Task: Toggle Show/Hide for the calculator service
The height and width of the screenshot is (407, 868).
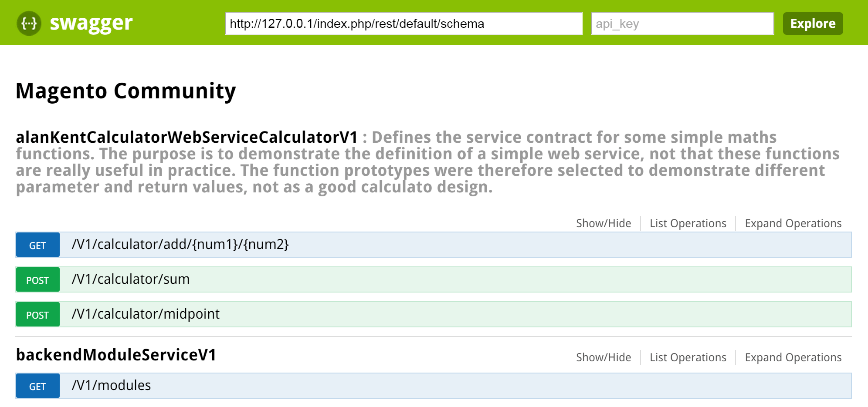Action: pyautogui.click(x=603, y=223)
